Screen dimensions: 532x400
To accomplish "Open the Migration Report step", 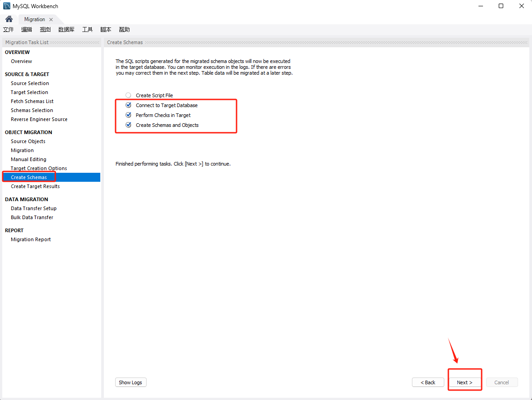I will [x=31, y=239].
